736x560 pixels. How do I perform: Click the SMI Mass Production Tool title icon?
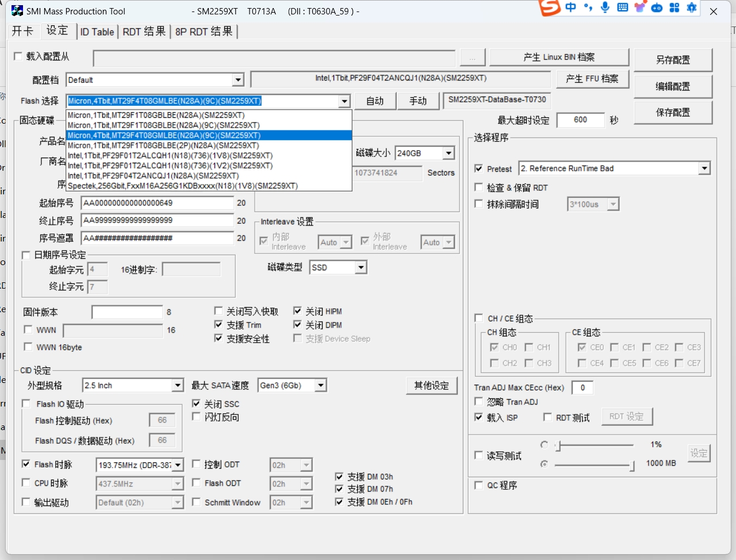click(x=17, y=11)
